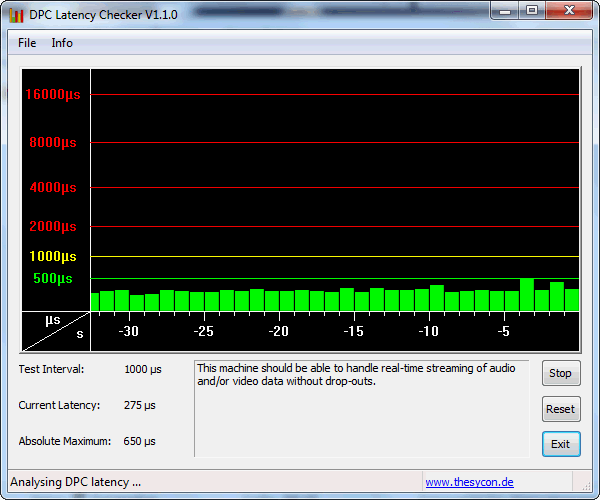Click the Exit button
Viewport: 600px width, 500px height.
561,444
